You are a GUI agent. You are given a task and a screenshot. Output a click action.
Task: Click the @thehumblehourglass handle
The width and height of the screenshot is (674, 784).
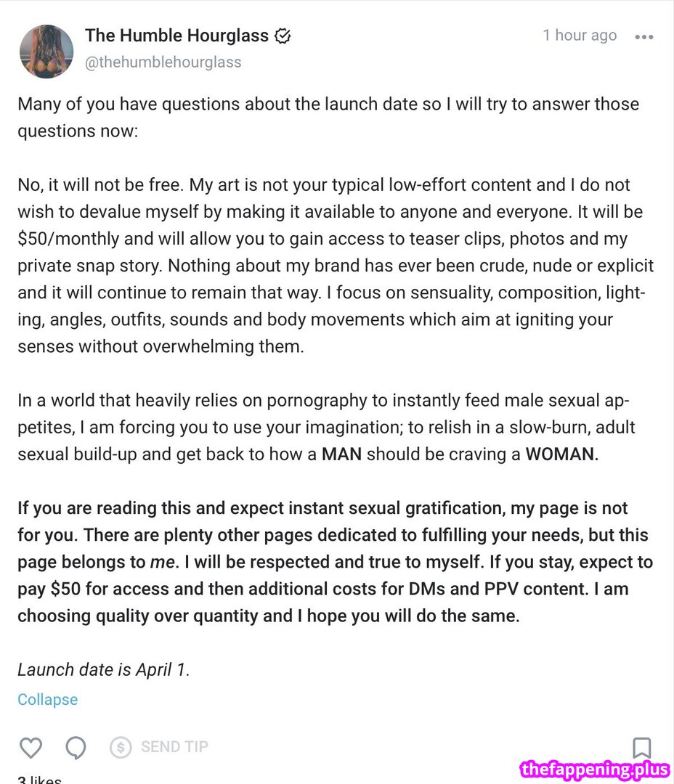163,62
